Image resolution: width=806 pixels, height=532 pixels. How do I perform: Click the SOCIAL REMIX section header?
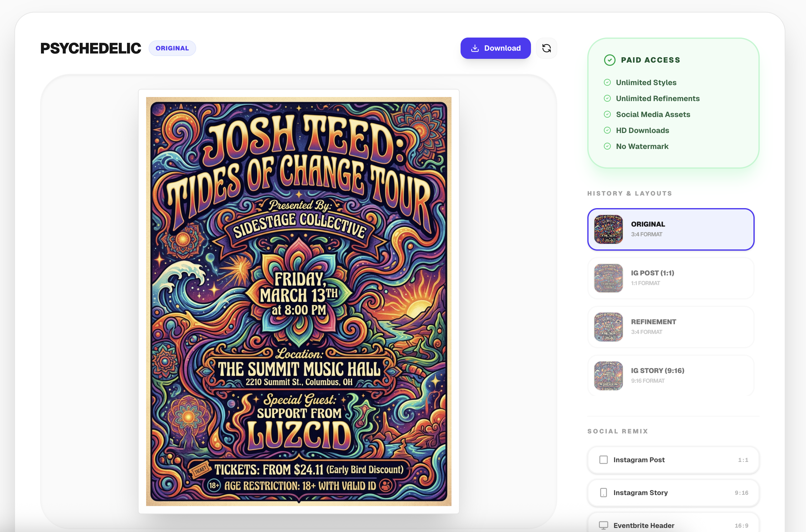tap(618, 431)
